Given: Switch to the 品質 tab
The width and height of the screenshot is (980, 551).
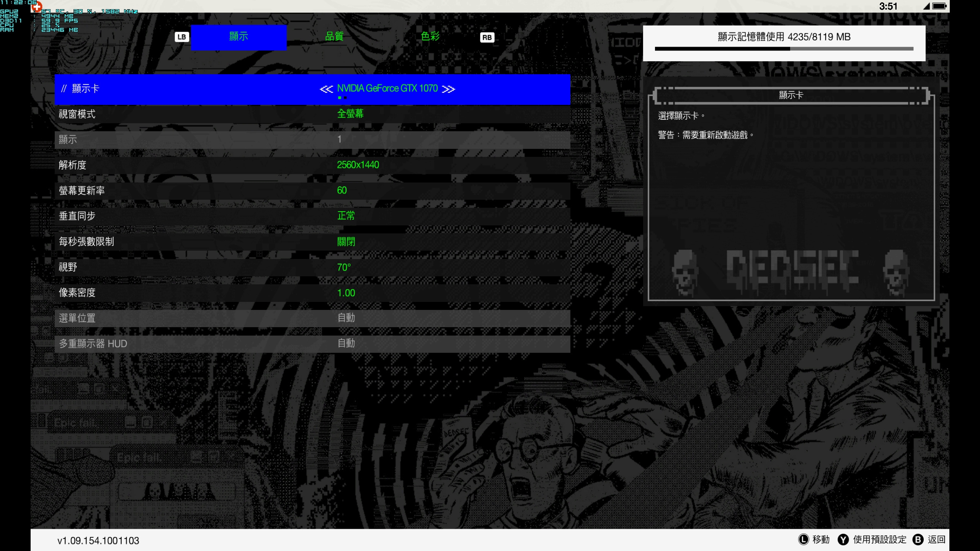Looking at the screenshot, I should [334, 37].
